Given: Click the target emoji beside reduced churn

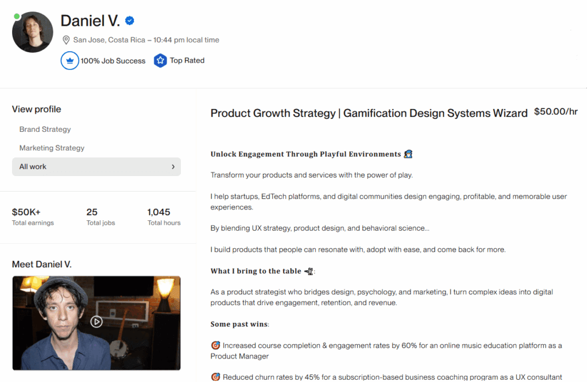Looking at the screenshot, I should 215,377.
